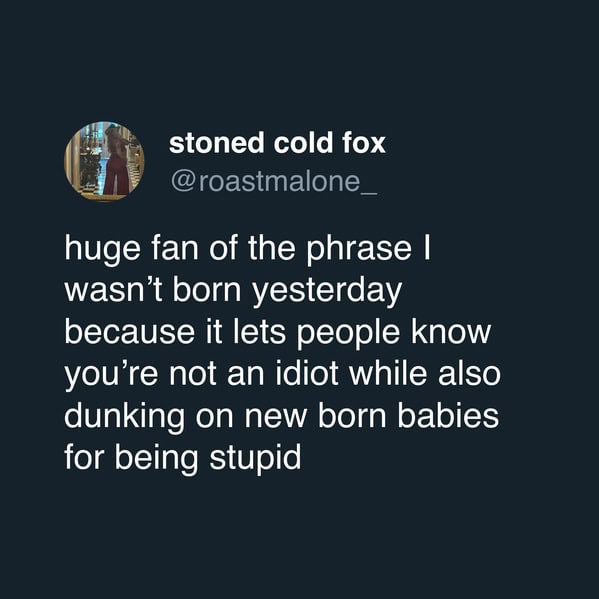Click the line 'wasn't born yesterday'
599x599 pixels.
coord(233,290)
